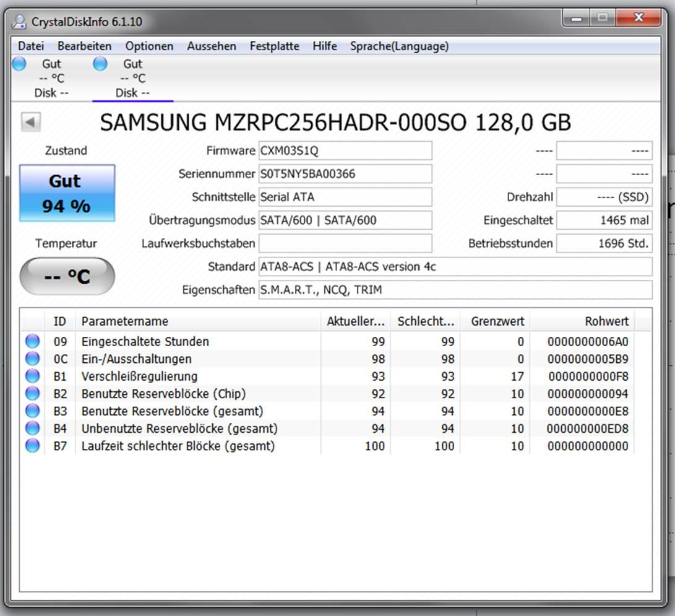The image size is (675, 616).
Task: Click the Eingeschaltet field 1465 mal
Action: tap(604, 220)
